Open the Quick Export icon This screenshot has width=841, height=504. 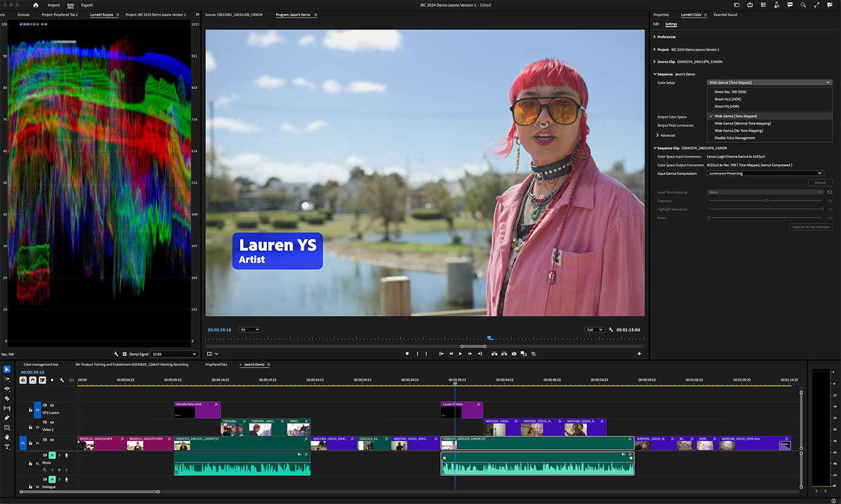(750, 5)
